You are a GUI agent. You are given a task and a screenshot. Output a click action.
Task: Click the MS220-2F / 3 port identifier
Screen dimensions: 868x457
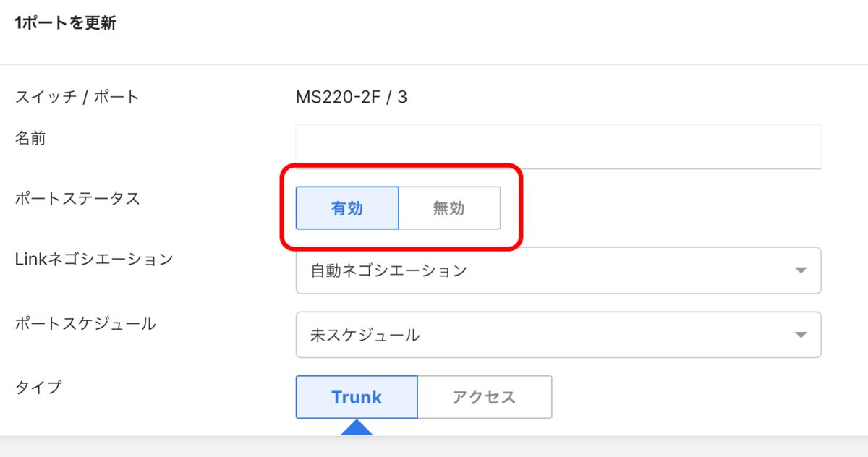pos(352,95)
